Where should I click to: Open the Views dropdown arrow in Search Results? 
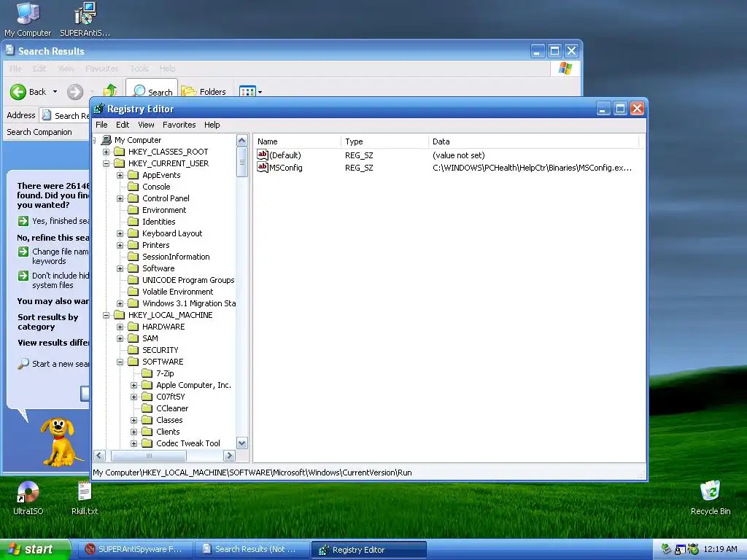260,92
